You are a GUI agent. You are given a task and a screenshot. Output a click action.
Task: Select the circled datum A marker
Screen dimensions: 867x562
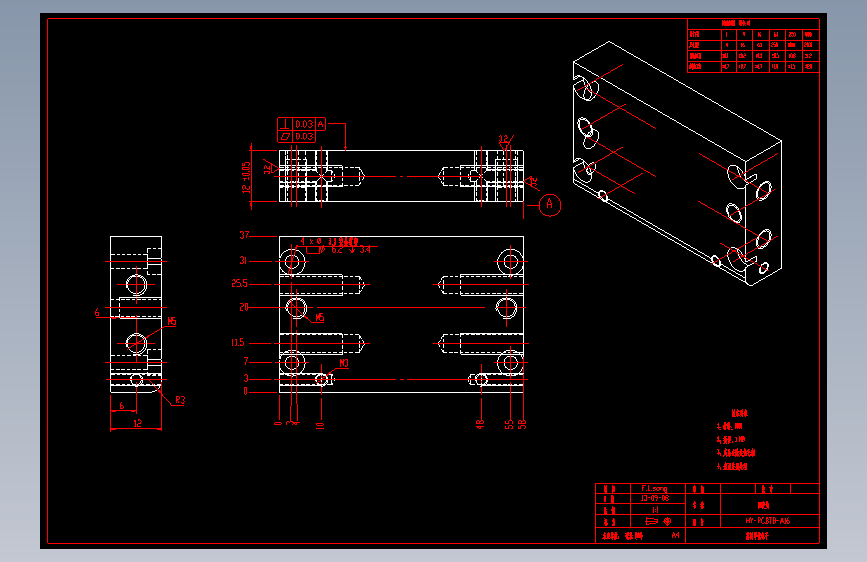(x=550, y=205)
